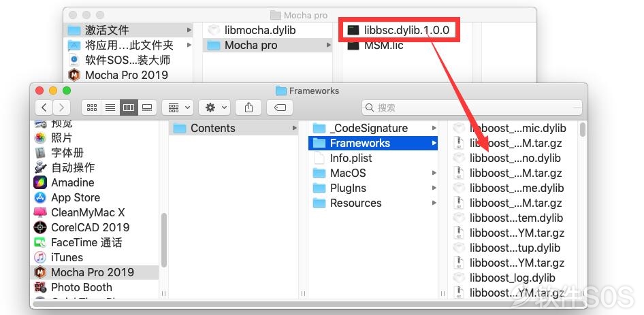Click the sidebar vertical scrollbar
644x315 pixels.
pyautogui.click(x=164, y=240)
